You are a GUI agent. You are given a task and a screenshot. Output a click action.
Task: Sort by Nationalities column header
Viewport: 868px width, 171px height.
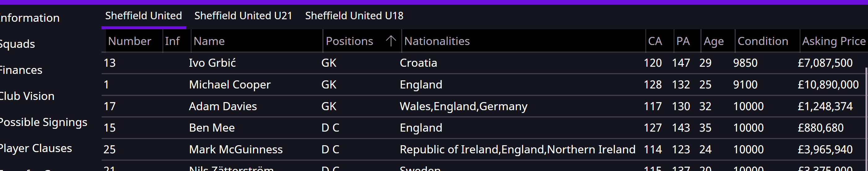(x=437, y=41)
